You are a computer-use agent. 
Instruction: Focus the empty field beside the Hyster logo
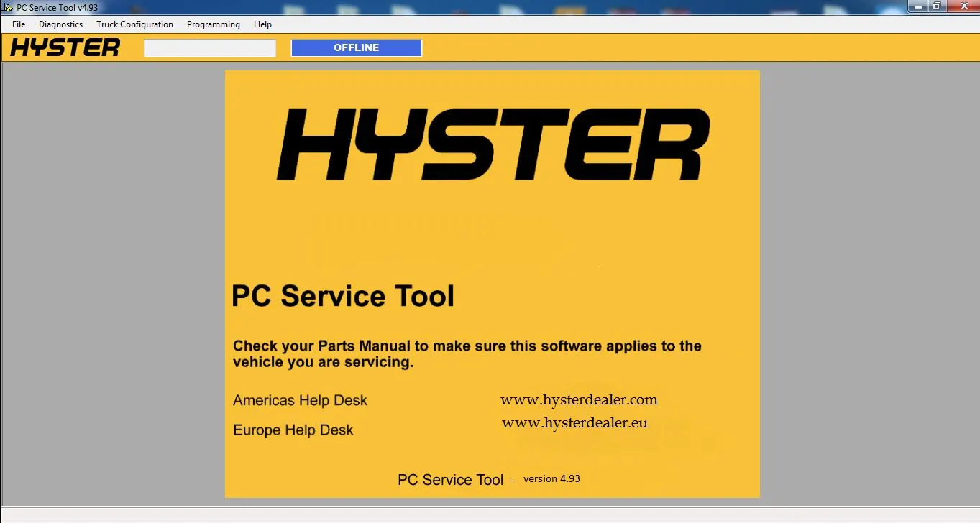pyautogui.click(x=210, y=48)
